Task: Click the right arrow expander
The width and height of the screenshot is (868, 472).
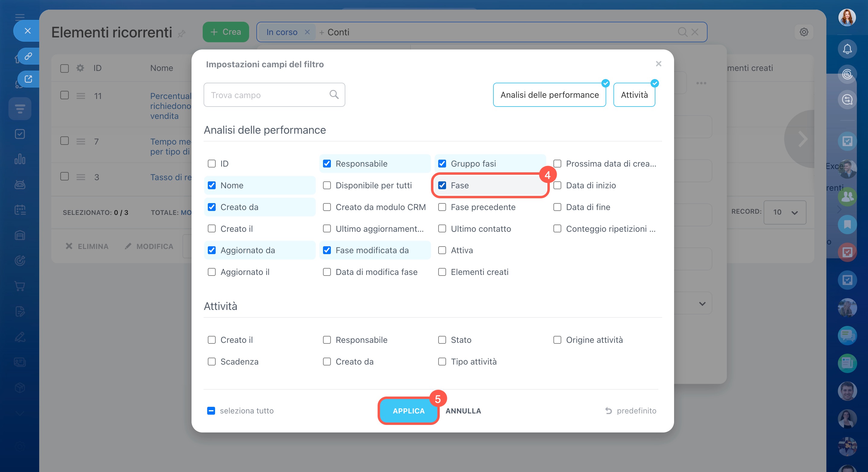Action: click(803, 139)
